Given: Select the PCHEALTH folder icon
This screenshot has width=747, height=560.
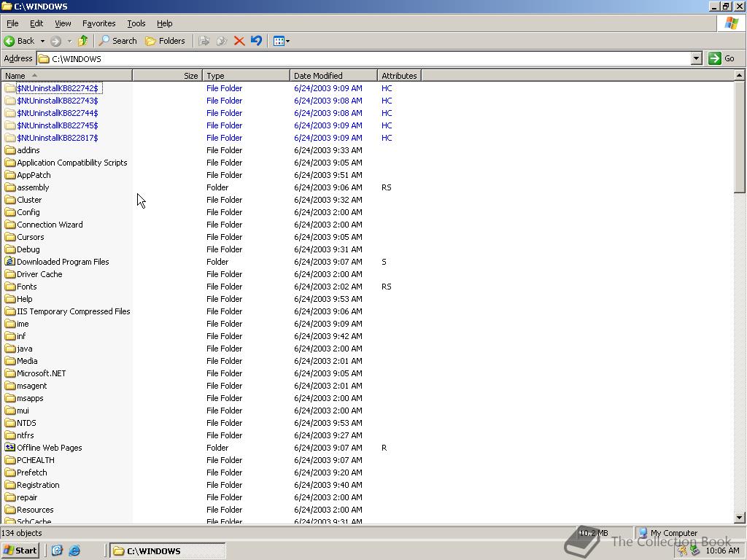Looking at the screenshot, I should [10, 460].
